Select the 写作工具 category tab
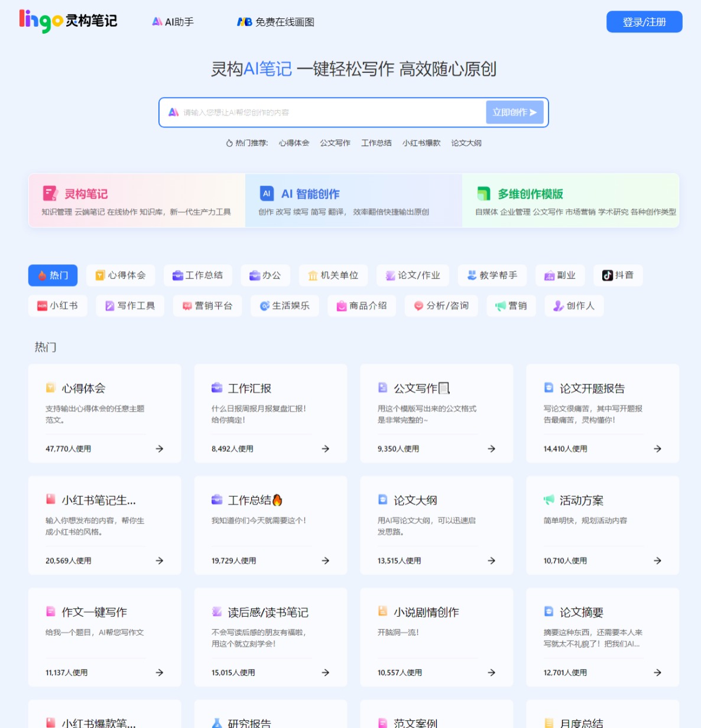 click(130, 306)
